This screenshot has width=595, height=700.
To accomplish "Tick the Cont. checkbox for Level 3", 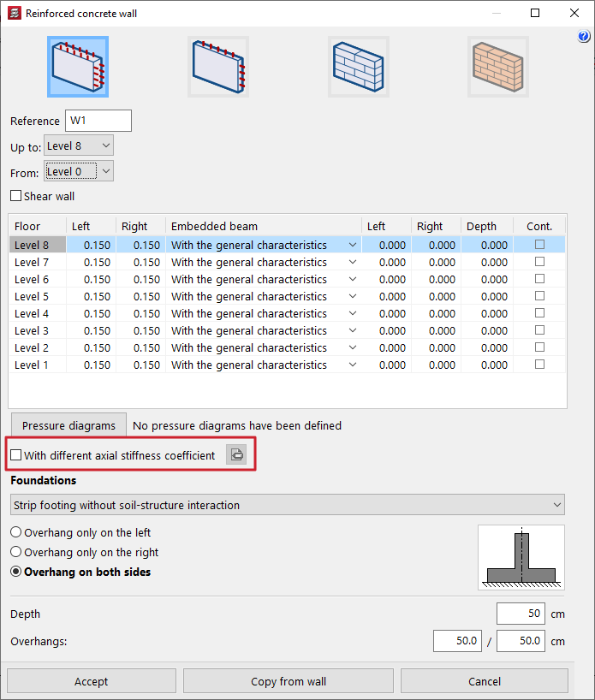I will coord(539,330).
